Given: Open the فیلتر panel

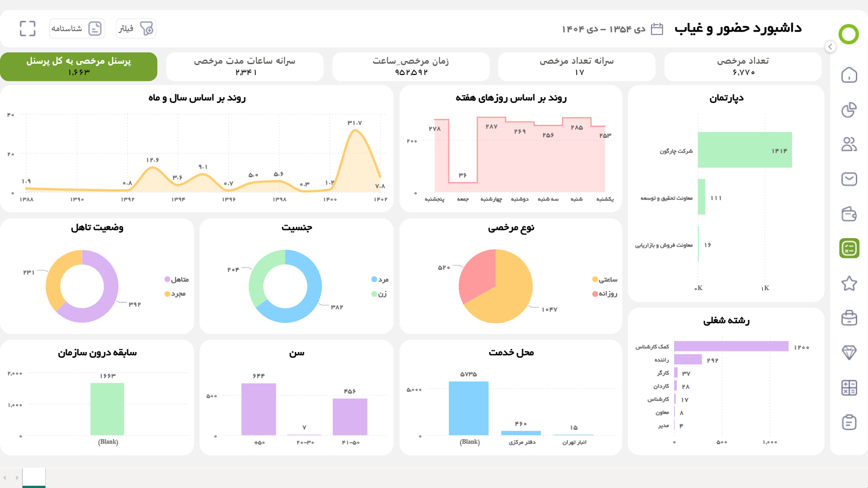Looking at the screenshot, I should click(x=136, y=28).
